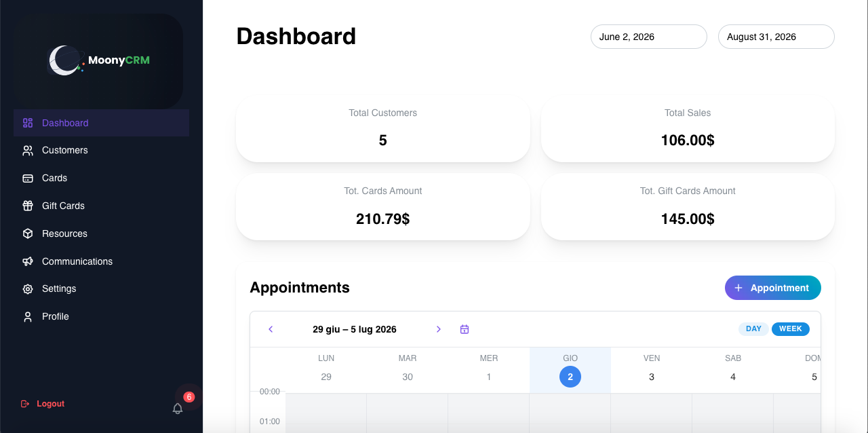Click the 145.00$ gift cards value
This screenshot has height=433, width=868.
[x=688, y=219]
